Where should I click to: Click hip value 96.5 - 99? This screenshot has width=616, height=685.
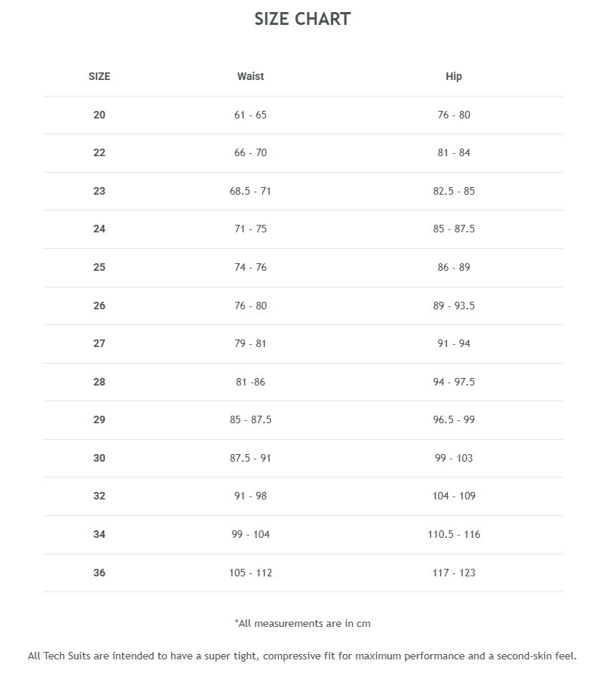(x=454, y=419)
